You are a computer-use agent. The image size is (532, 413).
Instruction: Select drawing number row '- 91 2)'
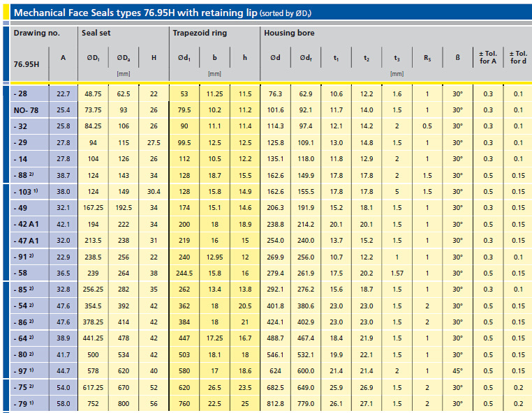click(x=24, y=257)
